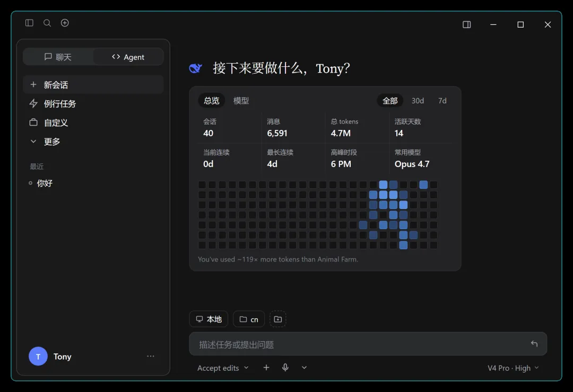
Task: Open the three-dot menu next to Tony
Action: pyautogui.click(x=151, y=356)
